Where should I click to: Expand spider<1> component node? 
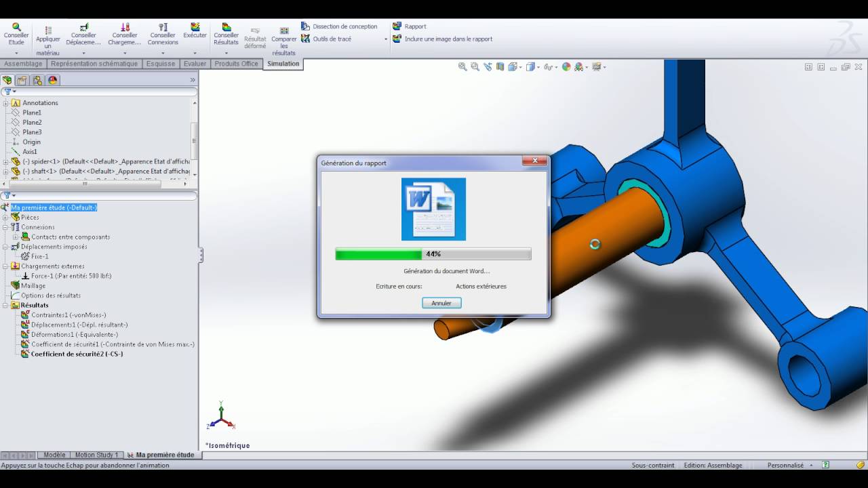[x=6, y=161]
